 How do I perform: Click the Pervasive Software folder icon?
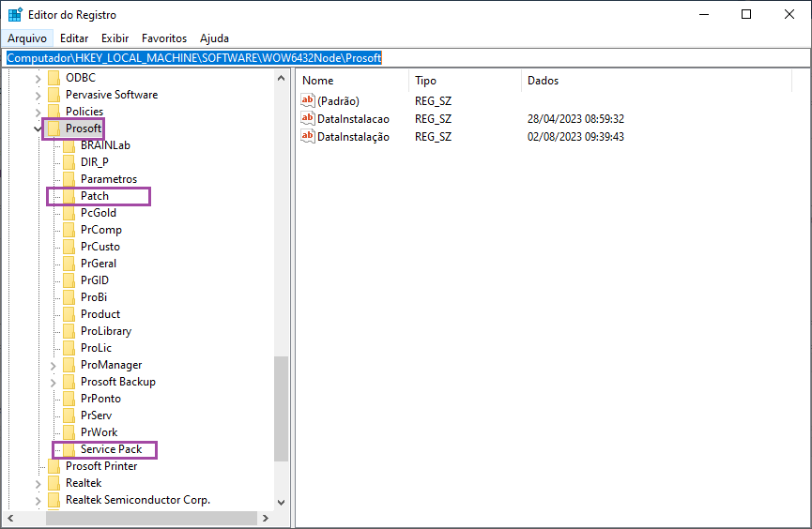[54, 95]
